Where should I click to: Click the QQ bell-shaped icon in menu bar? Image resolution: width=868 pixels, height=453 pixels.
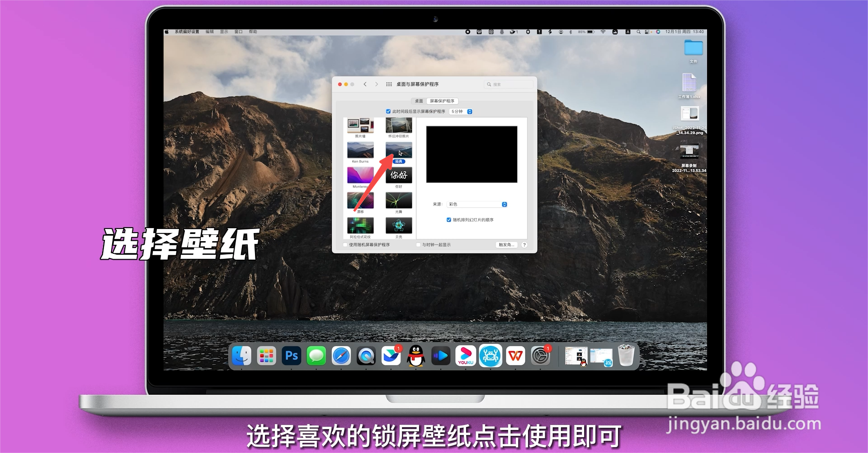point(502,32)
